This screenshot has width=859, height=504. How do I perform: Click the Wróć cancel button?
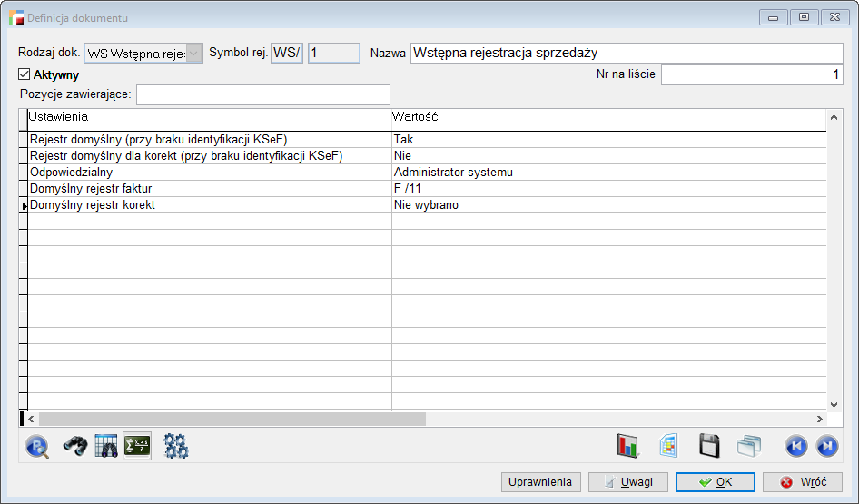803,482
